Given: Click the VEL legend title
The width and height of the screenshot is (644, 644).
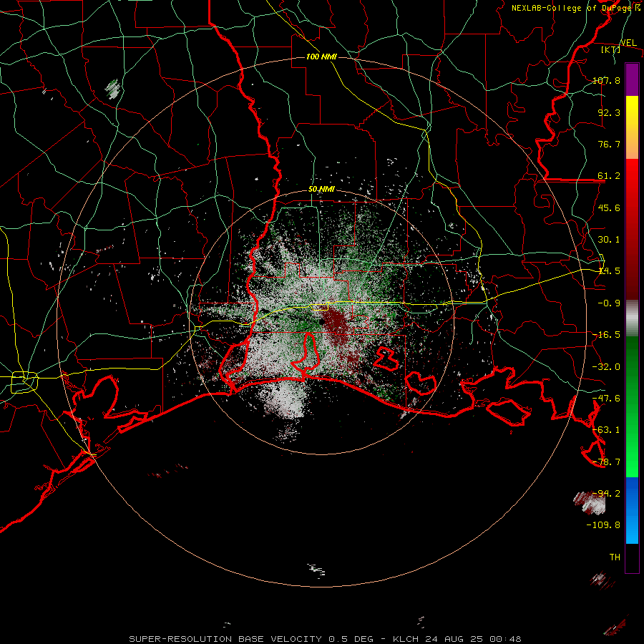Looking at the screenshot, I should tap(628, 43).
